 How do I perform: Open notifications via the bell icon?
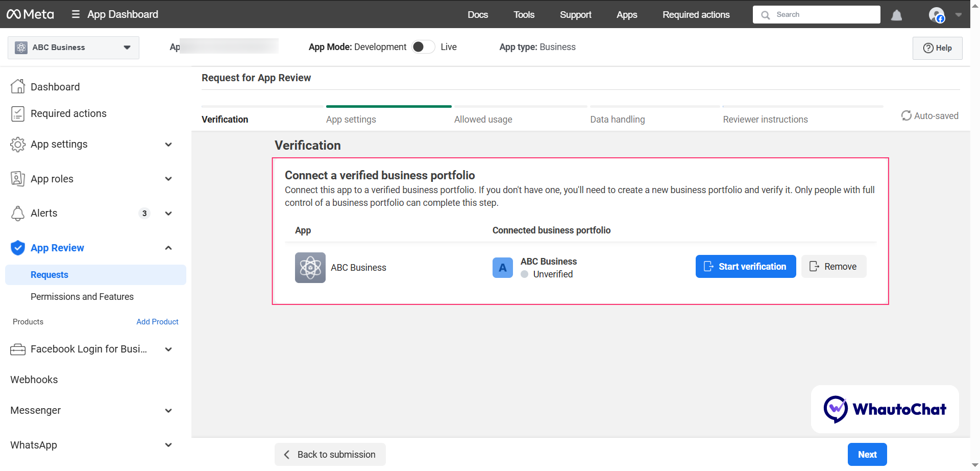point(896,15)
